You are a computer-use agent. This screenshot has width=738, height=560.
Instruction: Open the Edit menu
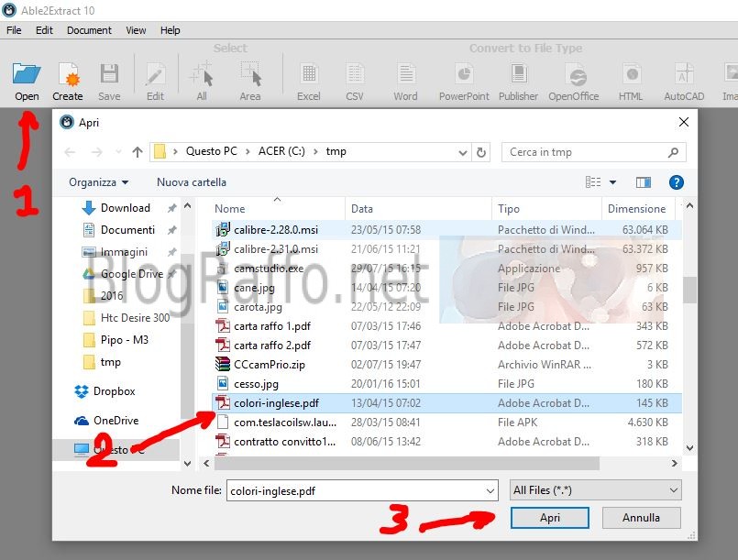tap(44, 30)
